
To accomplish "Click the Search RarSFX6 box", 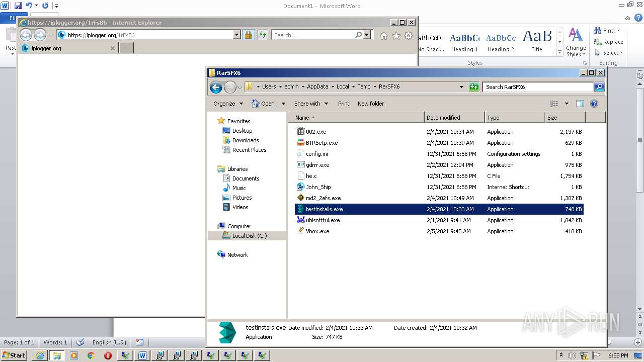I will 538,87.
